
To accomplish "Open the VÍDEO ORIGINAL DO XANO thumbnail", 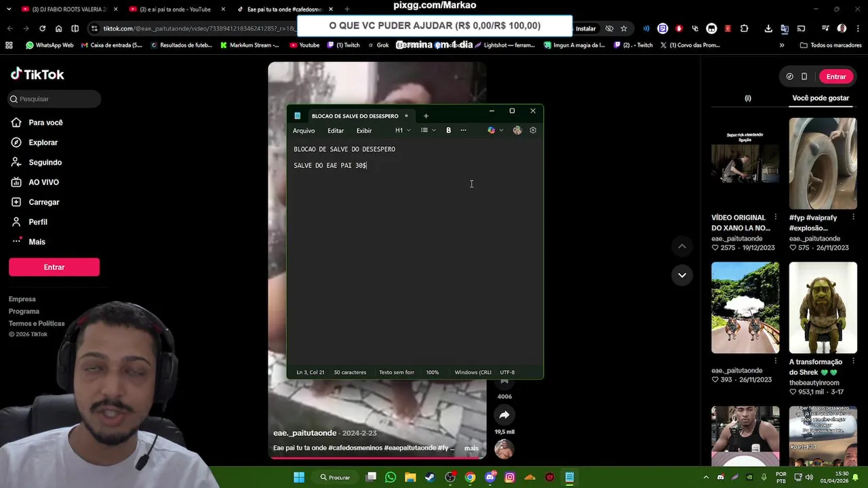I will 745,163.
